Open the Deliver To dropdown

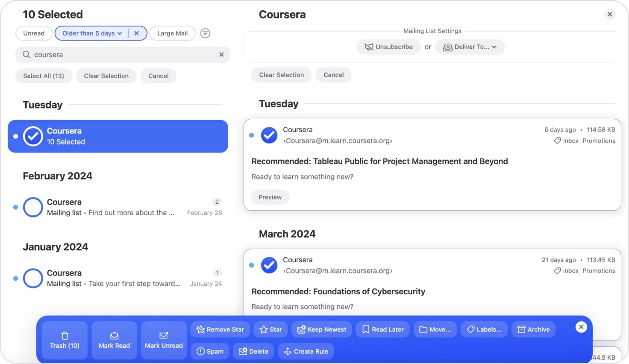(x=470, y=47)
